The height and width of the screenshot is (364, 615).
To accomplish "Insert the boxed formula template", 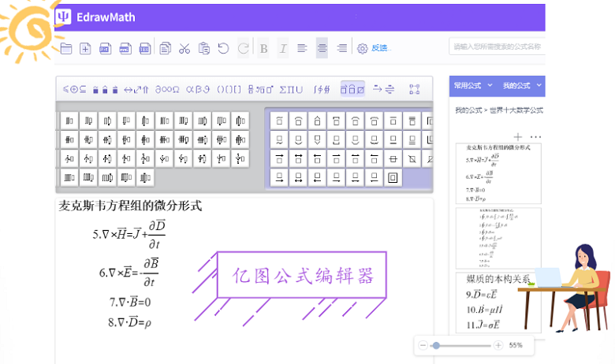I will point(393,178).
